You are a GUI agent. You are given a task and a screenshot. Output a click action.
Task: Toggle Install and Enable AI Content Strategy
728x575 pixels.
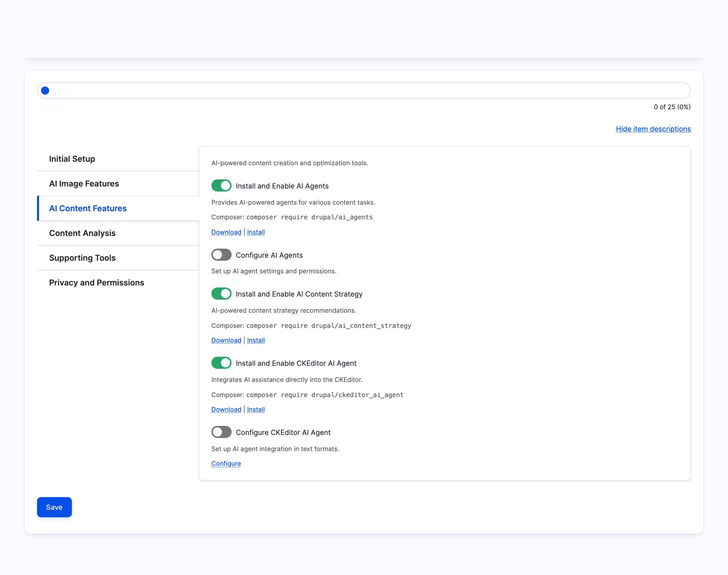(x=221, y=294)
